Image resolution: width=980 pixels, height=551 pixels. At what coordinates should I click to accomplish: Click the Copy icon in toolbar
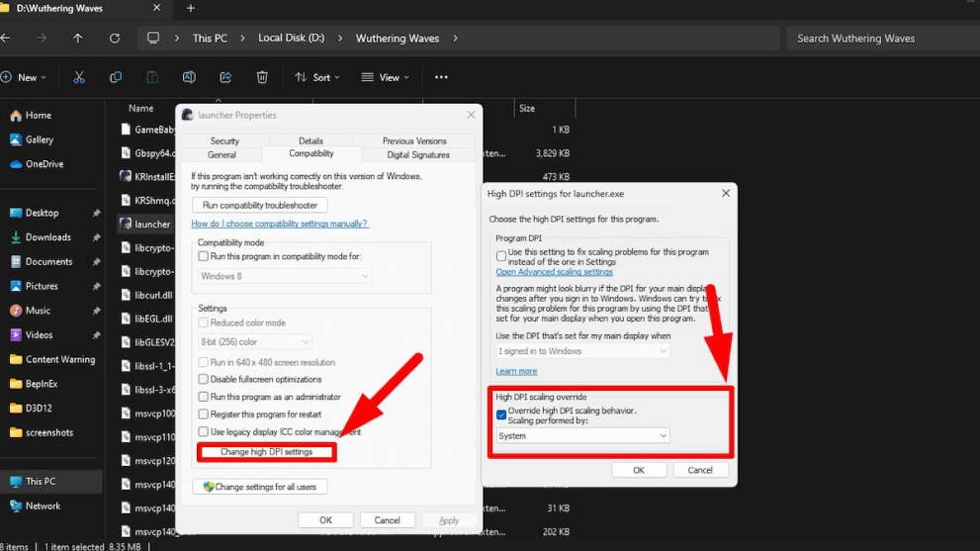pyautogui.click(x=116, y=77)
